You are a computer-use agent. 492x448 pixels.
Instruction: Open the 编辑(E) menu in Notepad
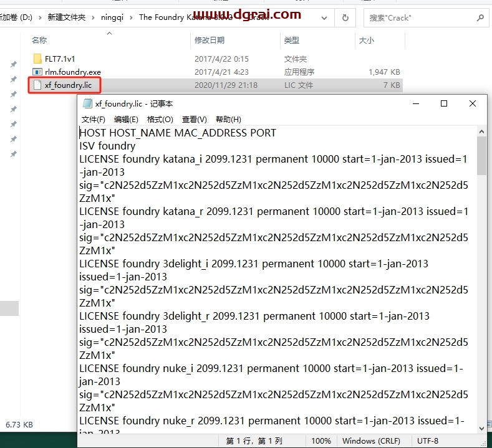tap(126, 120)
